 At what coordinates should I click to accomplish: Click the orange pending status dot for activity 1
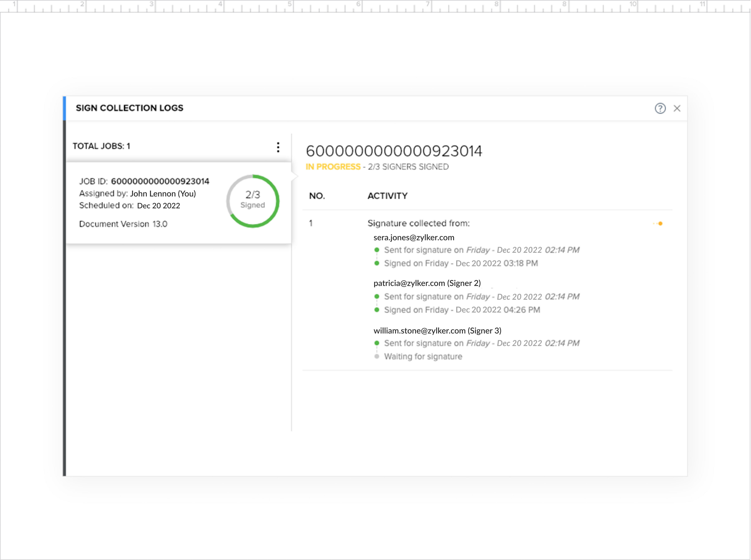(x=660, y=223)
